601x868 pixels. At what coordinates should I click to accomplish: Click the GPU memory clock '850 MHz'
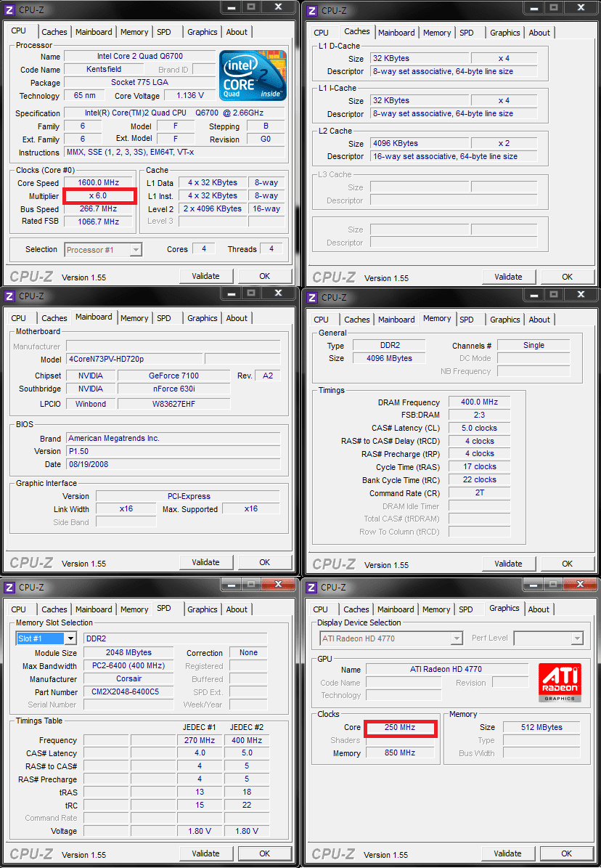(399, 753)
